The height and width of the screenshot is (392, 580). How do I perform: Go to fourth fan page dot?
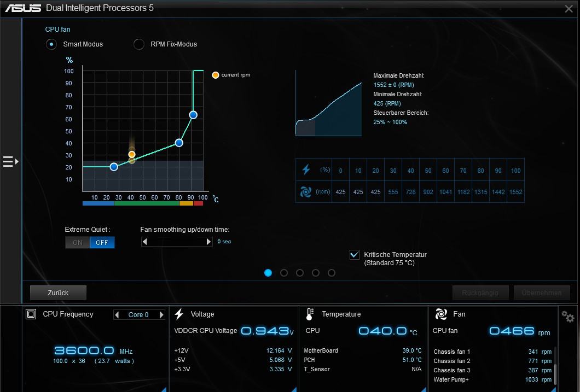click(x=316, y=273)
